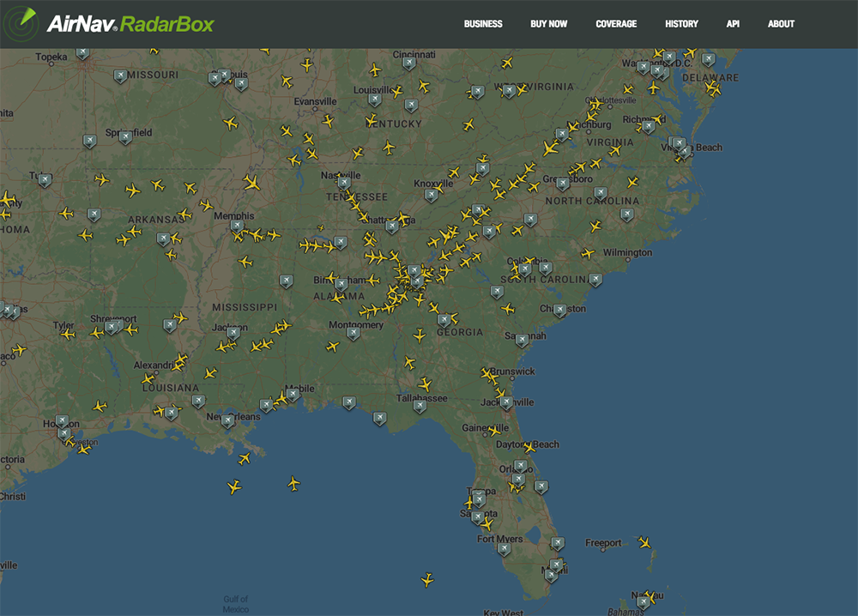Select HISTORY in the top navigation
The image size is (858, 616).
click(x=681, y=24)
